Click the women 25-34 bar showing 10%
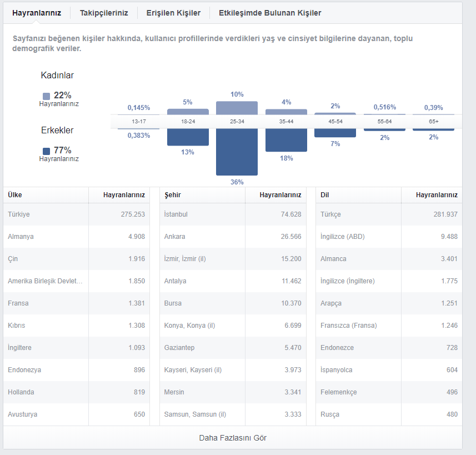 click(x=237, y=108)
